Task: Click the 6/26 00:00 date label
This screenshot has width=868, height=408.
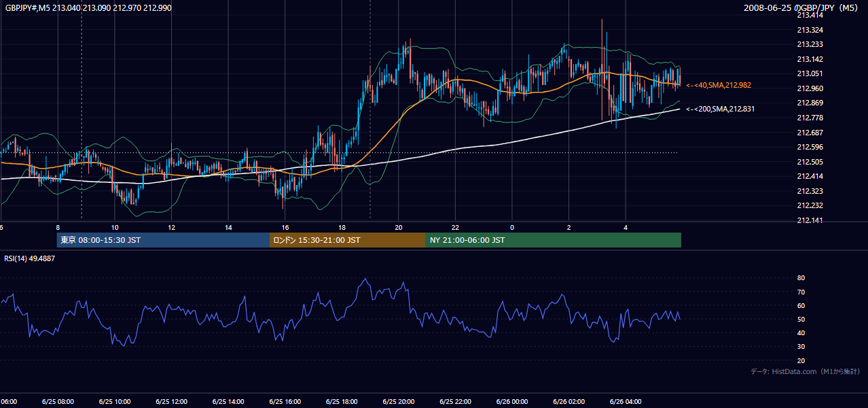Action: [512, 402]
